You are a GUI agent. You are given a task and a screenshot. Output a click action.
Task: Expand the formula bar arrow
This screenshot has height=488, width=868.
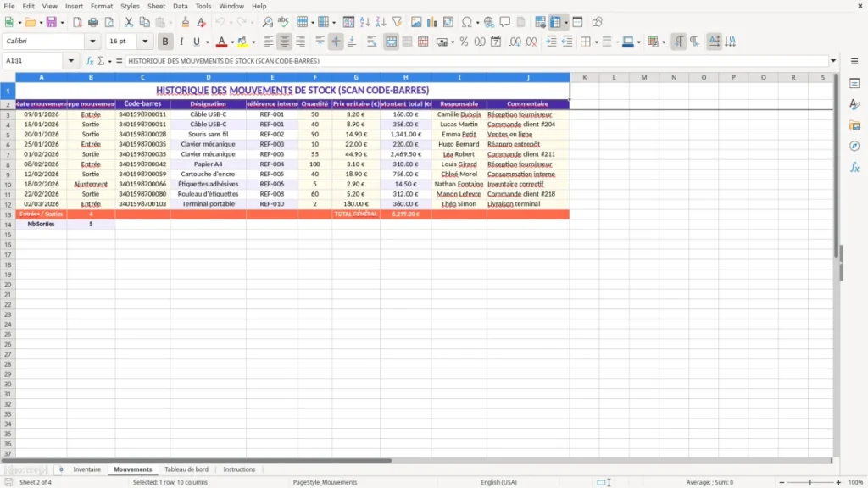coord(832,61)
